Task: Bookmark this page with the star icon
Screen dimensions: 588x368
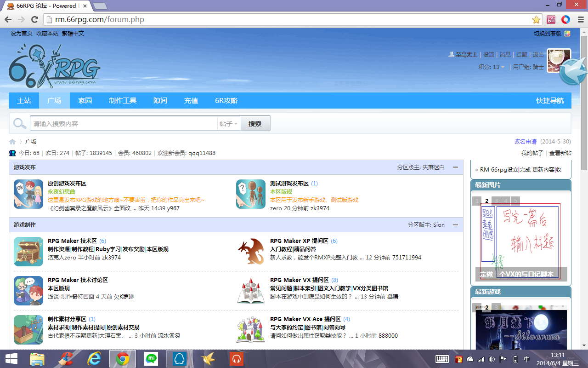Action: [536, 19]
